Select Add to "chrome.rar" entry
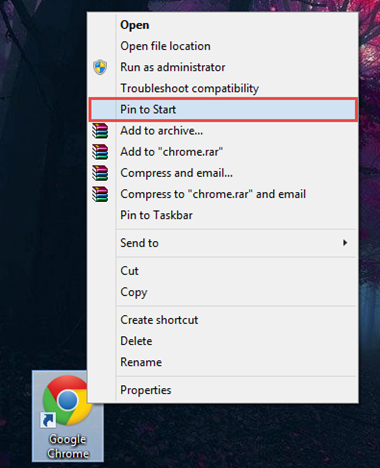The image size is (380, 468). tap(223, 152)
